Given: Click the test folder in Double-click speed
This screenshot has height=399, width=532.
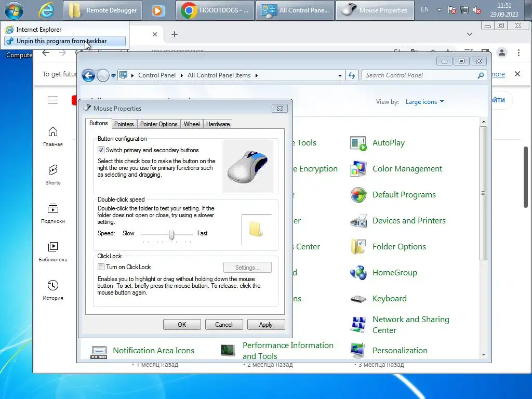Looking at the screenshot, I should [x=255, y=229].
